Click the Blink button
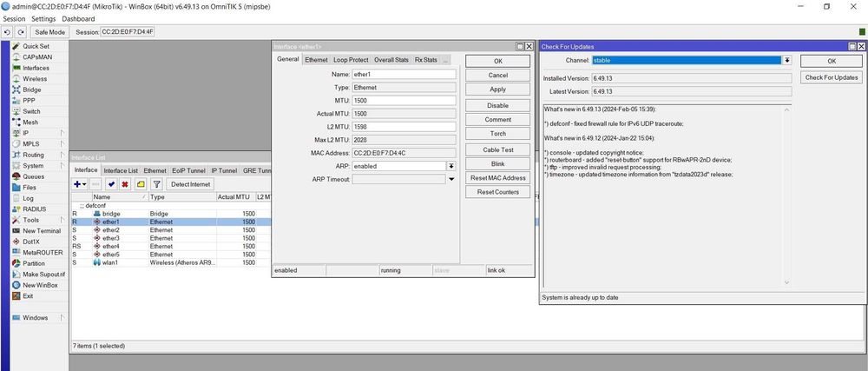 (x=497, y=164)
